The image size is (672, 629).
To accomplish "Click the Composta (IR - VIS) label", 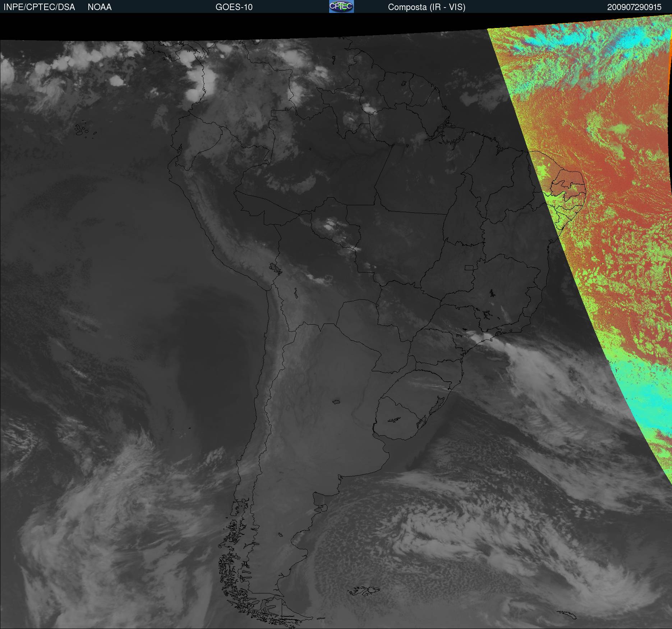I will tap(427, 7).
